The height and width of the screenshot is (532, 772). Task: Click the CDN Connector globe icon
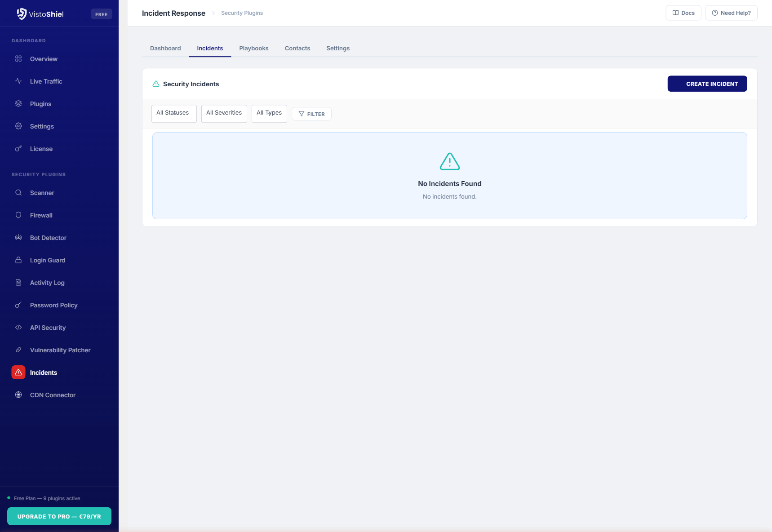coord(18,395)
